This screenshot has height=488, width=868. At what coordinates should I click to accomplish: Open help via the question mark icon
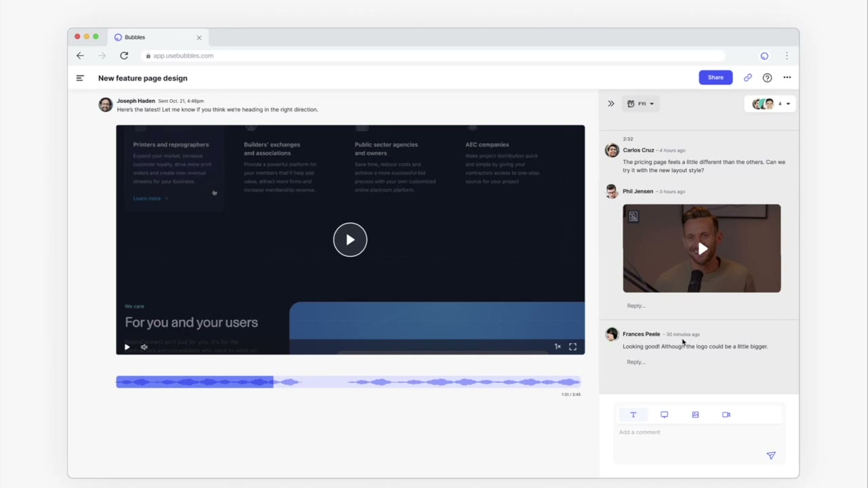pyautogui.click(x=767, y=78)
